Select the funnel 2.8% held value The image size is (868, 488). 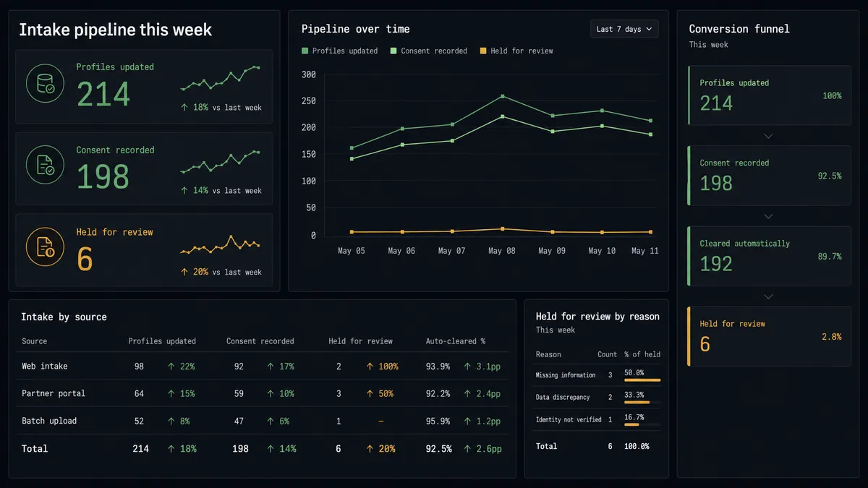[832, 337]
